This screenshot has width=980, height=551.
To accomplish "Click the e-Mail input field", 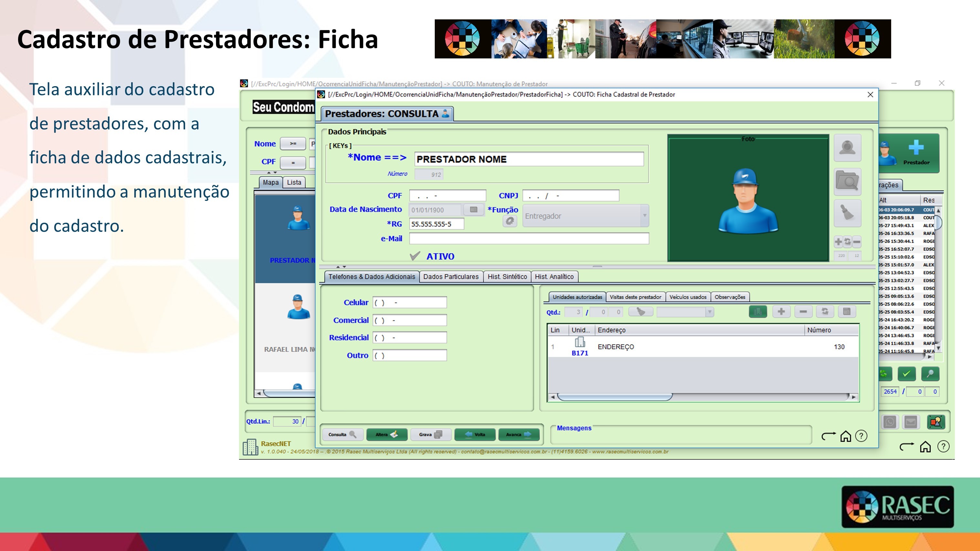I will [529, 239].
